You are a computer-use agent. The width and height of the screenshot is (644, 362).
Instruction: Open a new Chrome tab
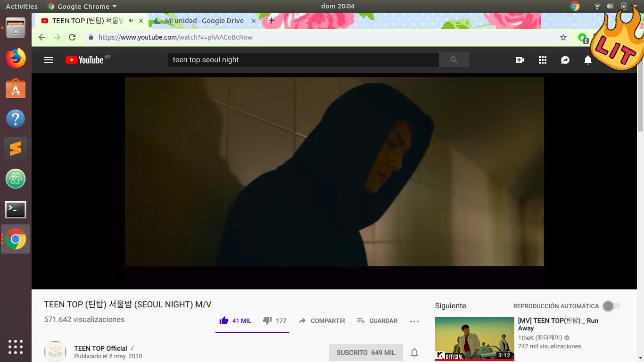[x=271, y=21]
